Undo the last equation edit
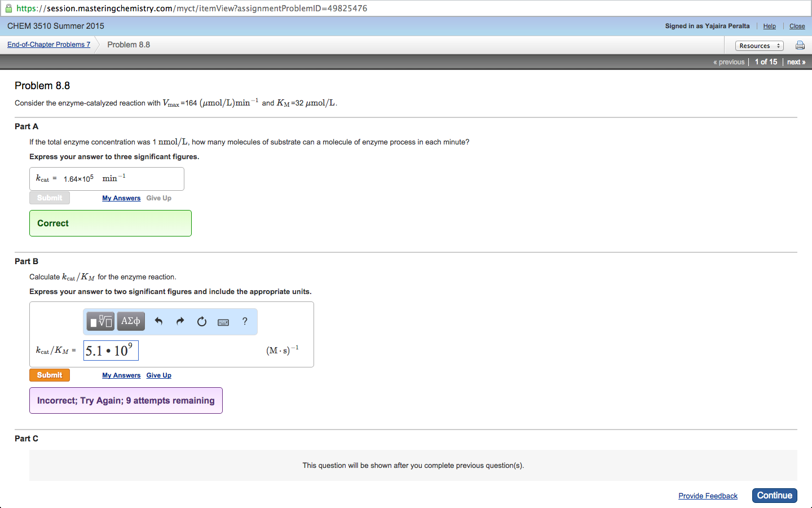This screenshot has height=508, width=812. pos(158,321)
